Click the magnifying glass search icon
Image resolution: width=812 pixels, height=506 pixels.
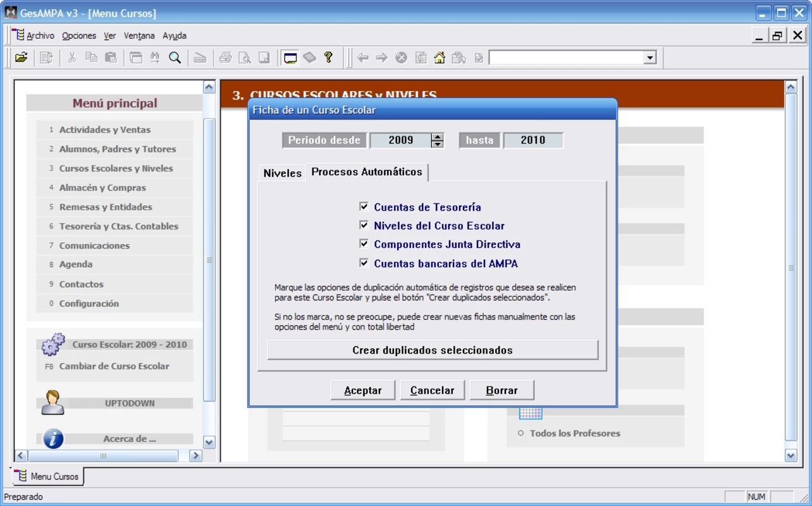click(175, 58)
